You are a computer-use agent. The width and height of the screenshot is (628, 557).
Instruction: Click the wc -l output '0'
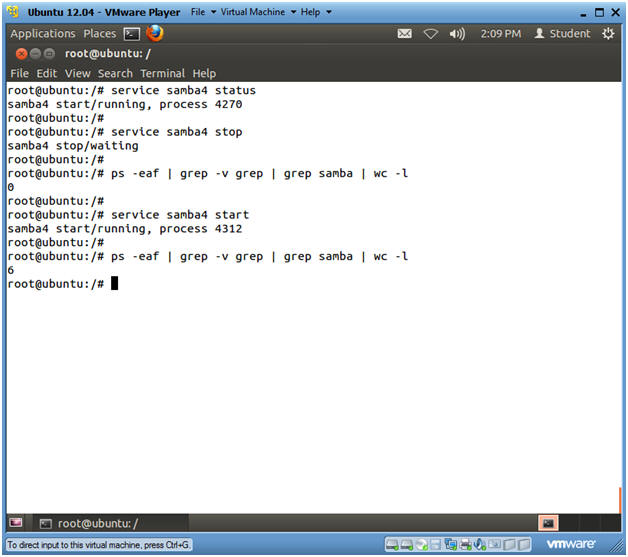11,187
